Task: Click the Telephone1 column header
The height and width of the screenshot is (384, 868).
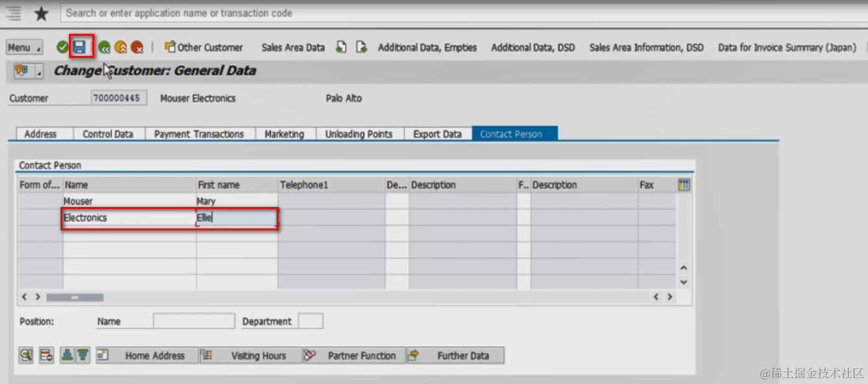Action: (x=331, y=185)
